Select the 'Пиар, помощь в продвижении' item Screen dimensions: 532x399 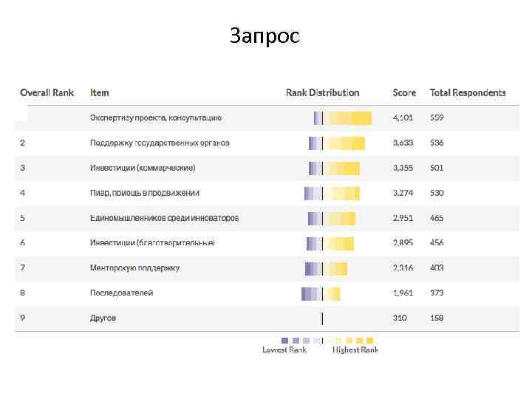click(145, 193)
